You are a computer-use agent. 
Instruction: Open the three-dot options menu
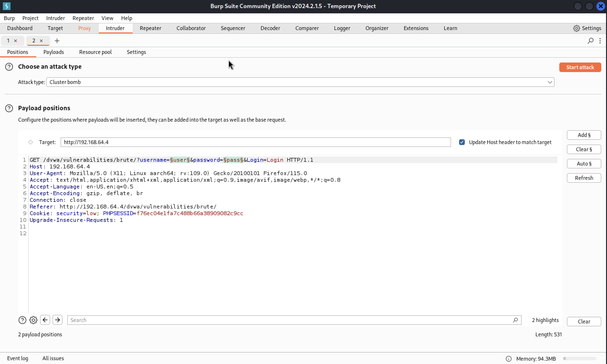(x=600, y=41)
